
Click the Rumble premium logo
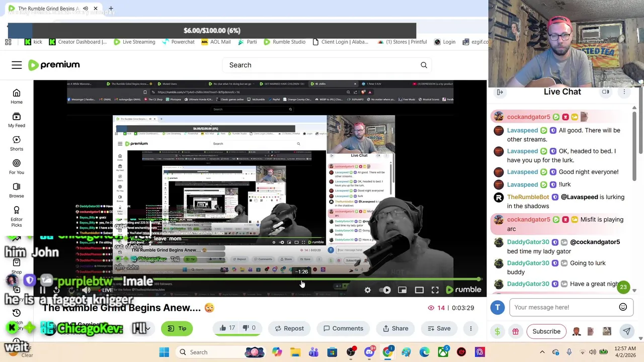tap(54, 65)
